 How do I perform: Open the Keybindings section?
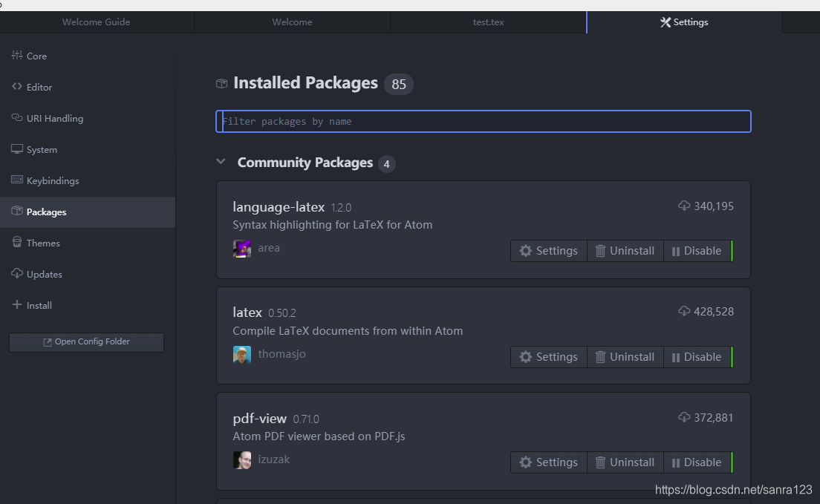(x=88, y=181)
